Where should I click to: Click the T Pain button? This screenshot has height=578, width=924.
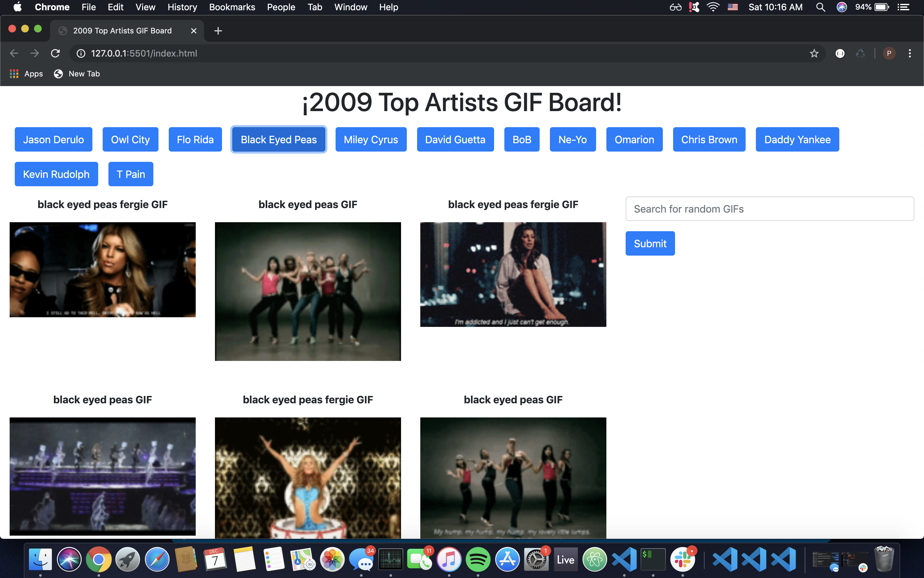tap(131, 174)
